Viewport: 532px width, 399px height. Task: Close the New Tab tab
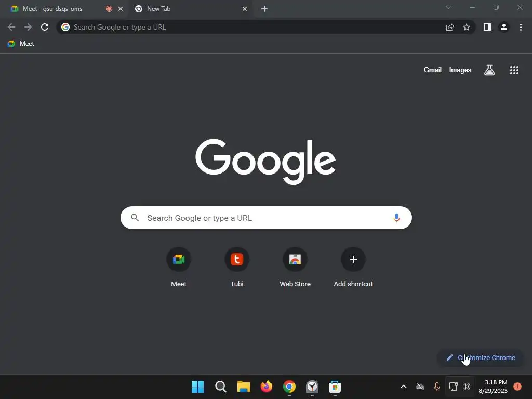(245, 9)
